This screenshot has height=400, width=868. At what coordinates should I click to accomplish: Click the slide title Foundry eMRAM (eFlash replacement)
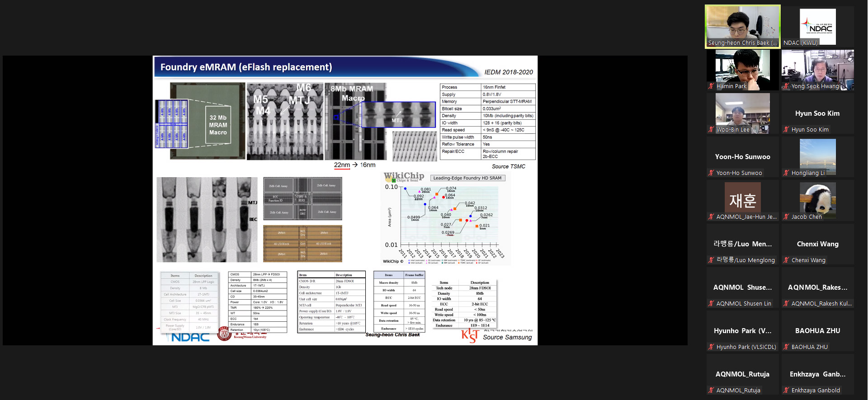[x=246, y=67]
